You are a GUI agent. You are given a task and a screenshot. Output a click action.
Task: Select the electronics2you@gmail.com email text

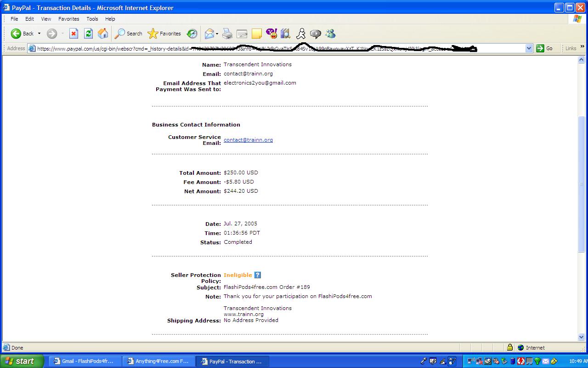coord(260,83)
